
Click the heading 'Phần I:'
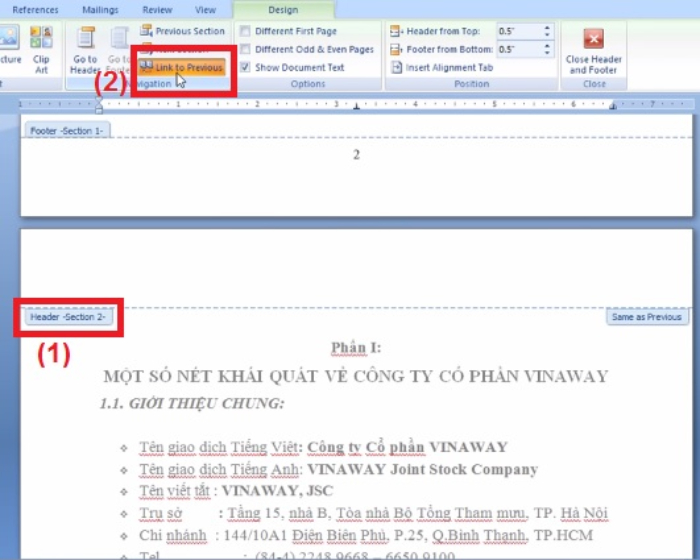click(x=356, y=347)
